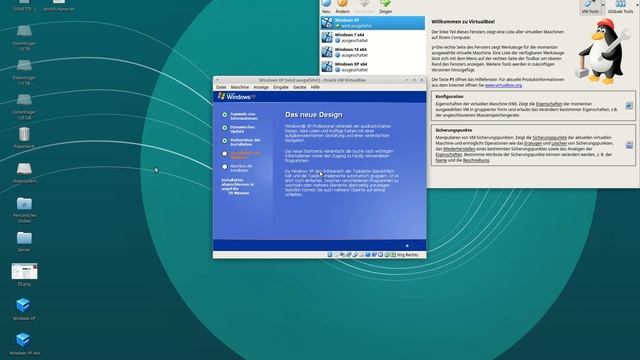Viewport: 640px width, 360px height.
Task: Open the Eingabe menu in the VM window
Action: pyautogui.click(x=281, y=87)
